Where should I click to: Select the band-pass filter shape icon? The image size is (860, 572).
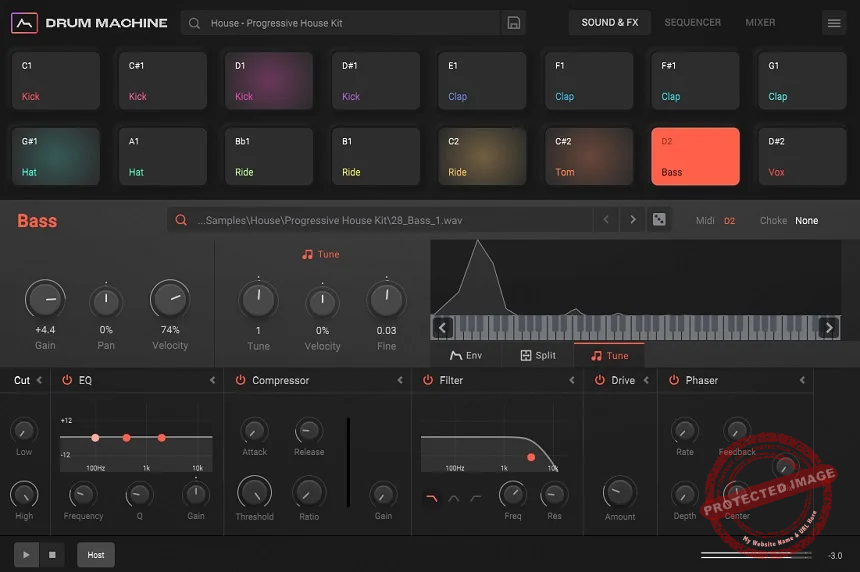pos(454,498)
